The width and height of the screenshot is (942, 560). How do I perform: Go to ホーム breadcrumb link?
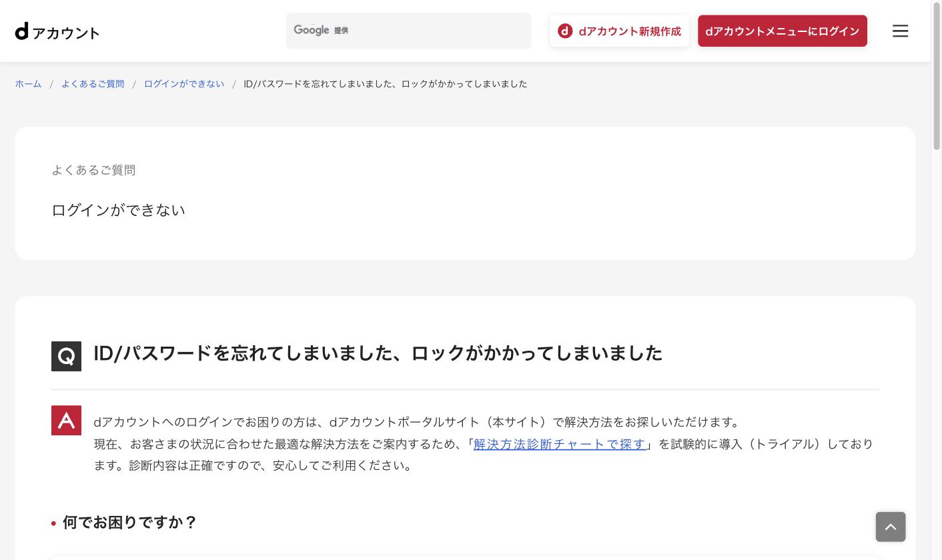point(28,84)
